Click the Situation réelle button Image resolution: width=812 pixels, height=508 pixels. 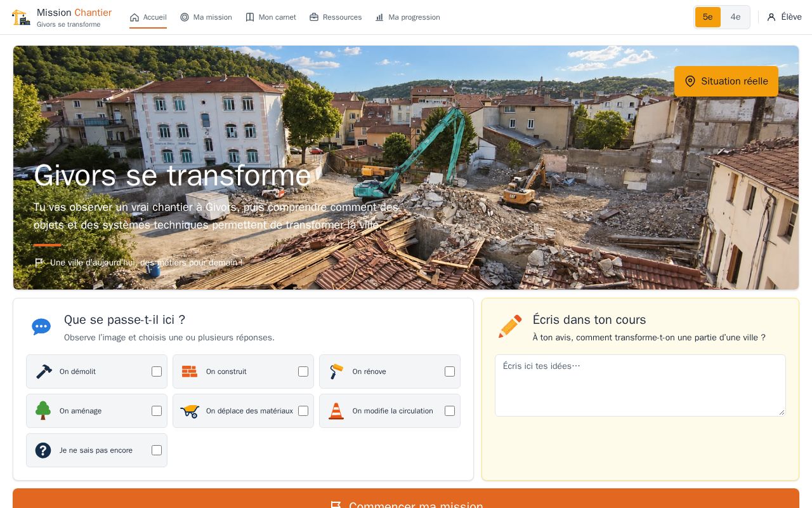pos(726,81)
